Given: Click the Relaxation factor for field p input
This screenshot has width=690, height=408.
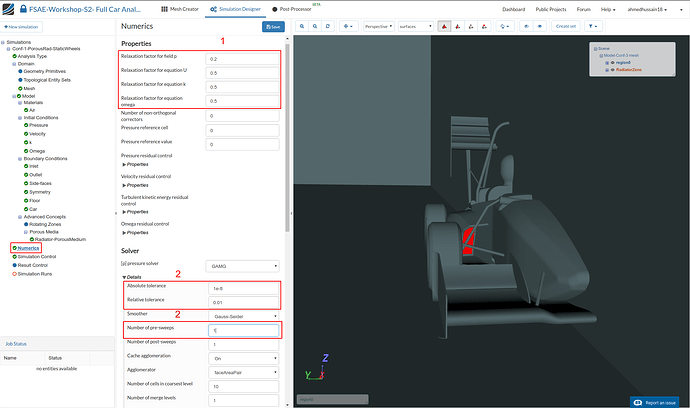Looking at the screenshot, I should pos(243,60).
